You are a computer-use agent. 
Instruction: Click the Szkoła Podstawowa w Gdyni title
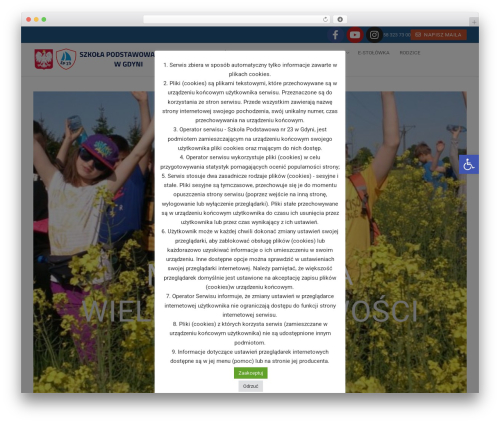pos(117,59)
